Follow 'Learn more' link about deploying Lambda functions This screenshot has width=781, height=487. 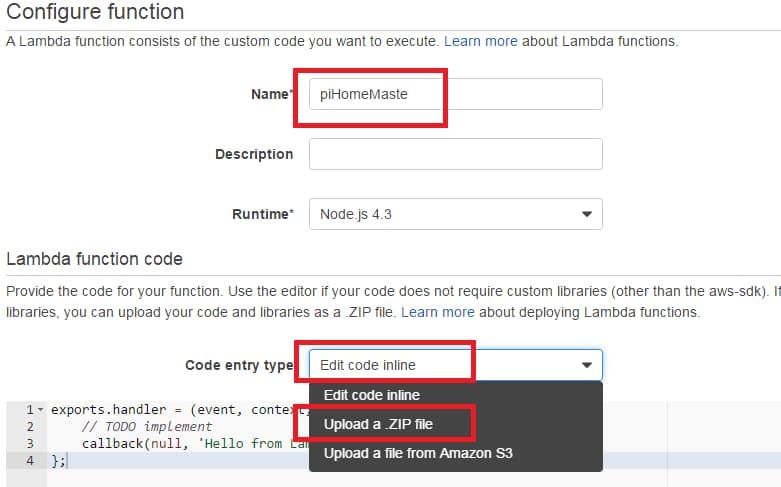tap(437, 312)
